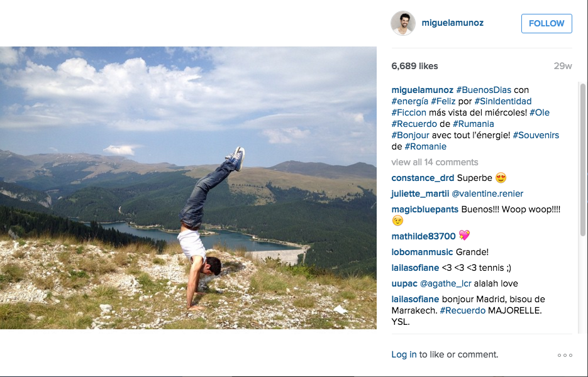The width and height of the screenshot is (588, 377).
Task: Click the comments panel scrollbar
Action: point(583,160)
